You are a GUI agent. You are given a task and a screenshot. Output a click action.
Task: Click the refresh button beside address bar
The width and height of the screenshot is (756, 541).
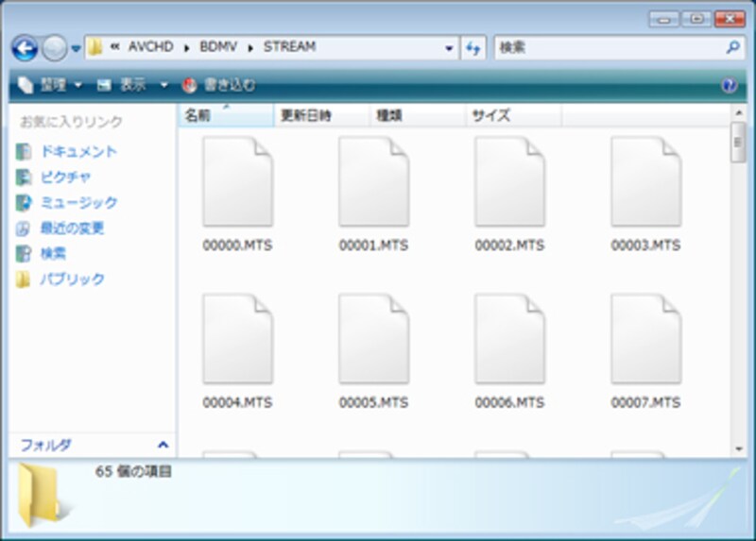click(473, 48)
